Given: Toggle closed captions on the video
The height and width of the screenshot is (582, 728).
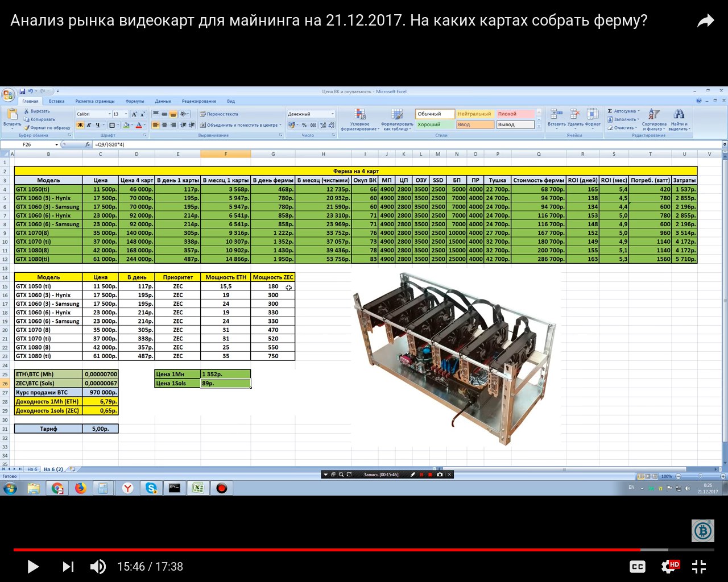Looking at the screenshot, I should [638, 567].
